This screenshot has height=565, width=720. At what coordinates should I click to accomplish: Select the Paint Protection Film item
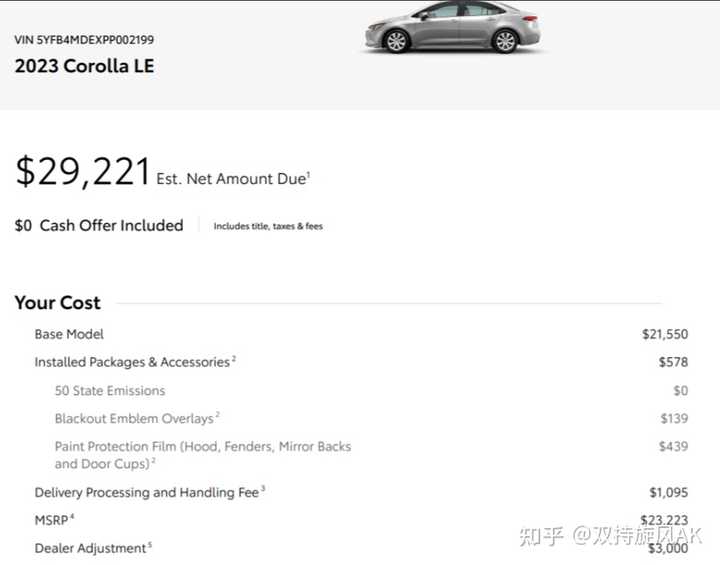[x=202, y=455]
